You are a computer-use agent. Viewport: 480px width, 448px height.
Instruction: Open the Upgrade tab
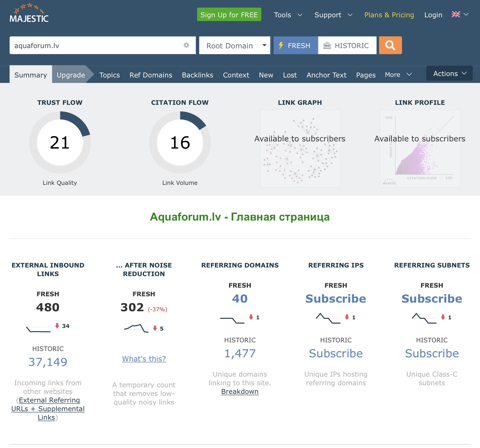point(71,75)
